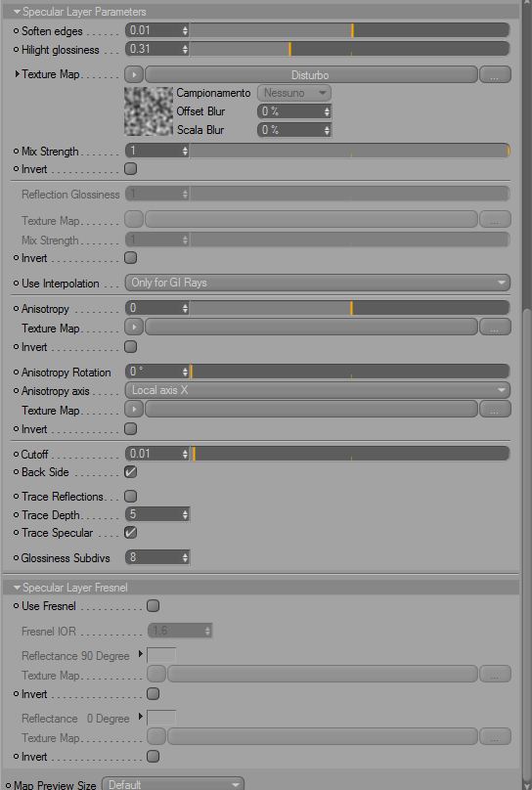532x790 pixels.
Task: Click the Hilight glossiness slider track
Action: 349,49
